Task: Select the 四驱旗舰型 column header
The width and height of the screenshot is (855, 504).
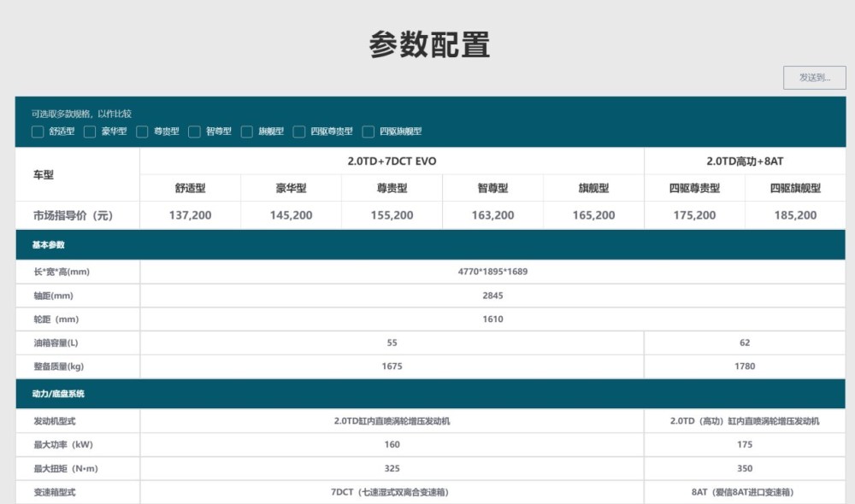Action: pyautogui.click(x=795, y=188)
